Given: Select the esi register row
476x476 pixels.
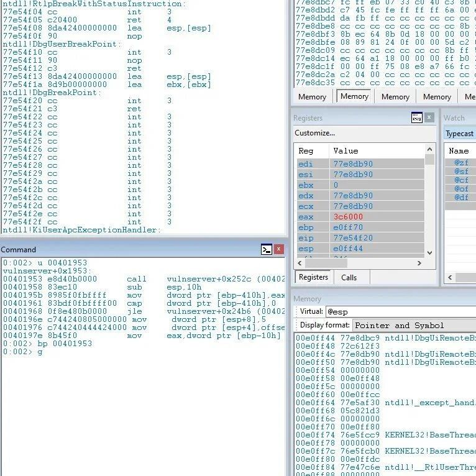Looking at the screenshot, I should pos(360,175).
